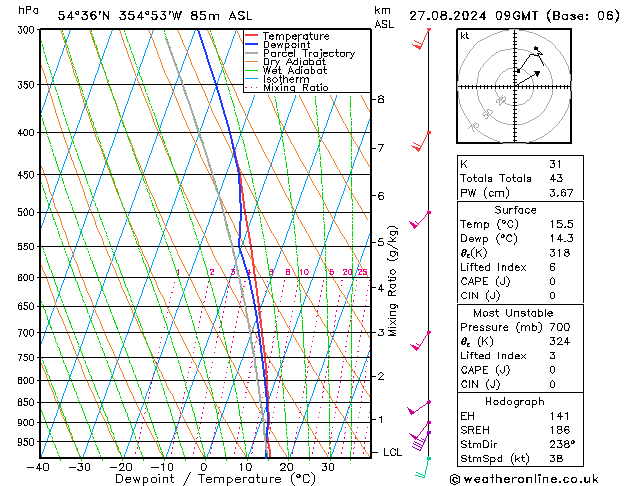Screen dimensions: 629x486
Task: Click the wind barb at 400 hPa level
Action: 421,141
